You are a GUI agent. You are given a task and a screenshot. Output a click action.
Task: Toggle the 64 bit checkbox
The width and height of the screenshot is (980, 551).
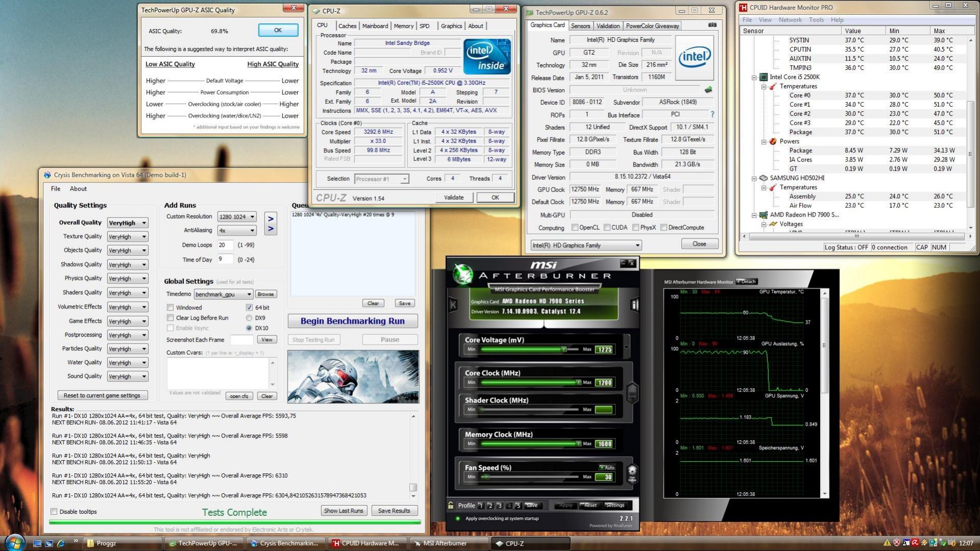[249, 307]
